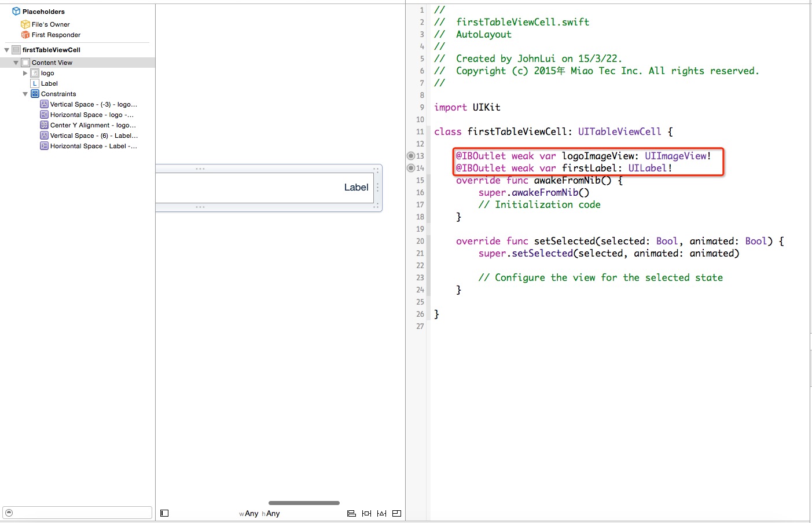Click 'super.setSelected' call line
Screen dimensions: 812x523
[x=609, y=253]
